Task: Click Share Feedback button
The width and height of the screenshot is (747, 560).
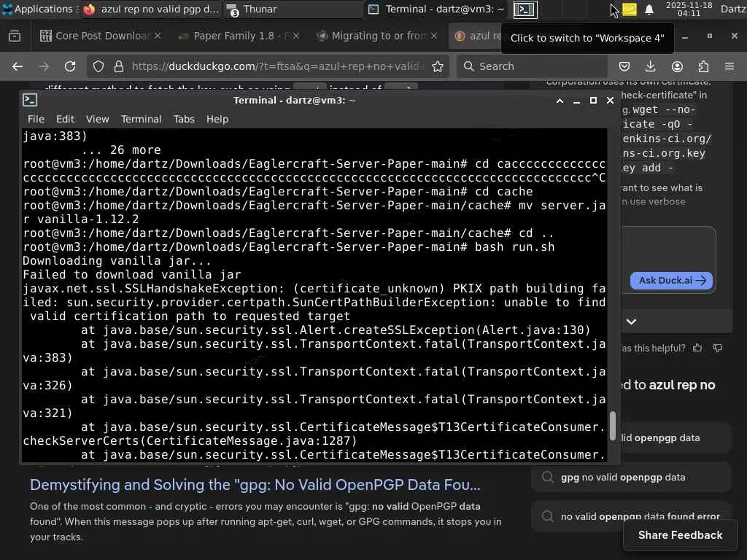Action: coord(681,535)
